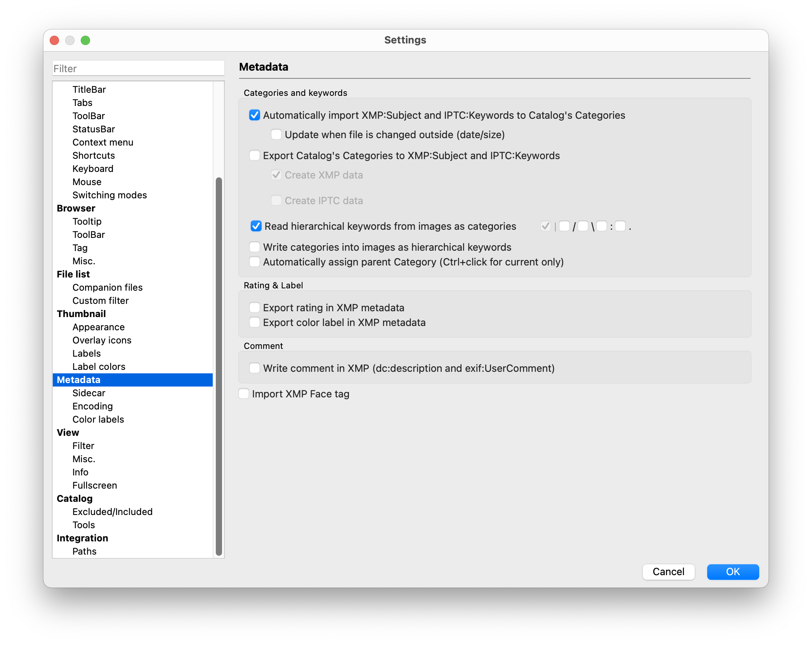Enable Export rating in XMP metadata

pyautogui.click(x=255, y=308)
